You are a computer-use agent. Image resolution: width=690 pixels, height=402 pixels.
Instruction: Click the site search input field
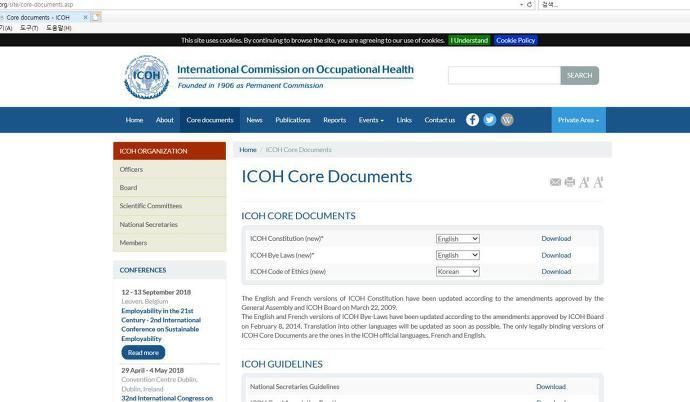[504, 75]
